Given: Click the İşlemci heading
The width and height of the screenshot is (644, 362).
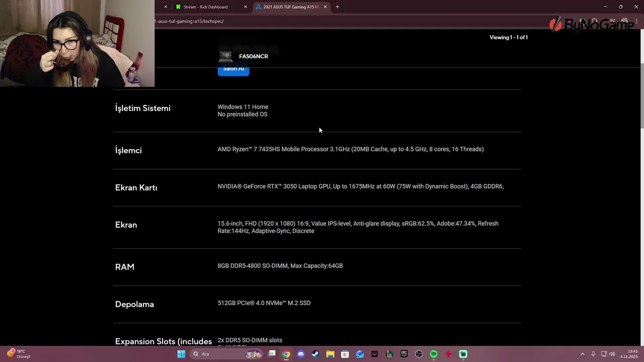Looking at the screenshot, I should coord(128,150).
